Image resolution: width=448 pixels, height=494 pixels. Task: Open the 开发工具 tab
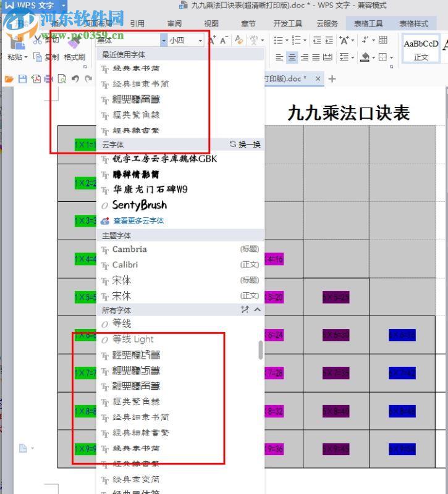pyautogui.click(x=287, y=23)
